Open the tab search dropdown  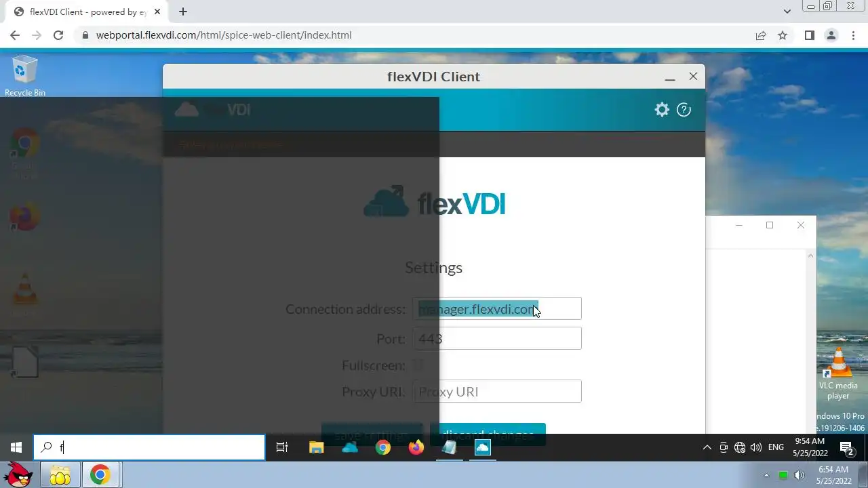point(787,12)
